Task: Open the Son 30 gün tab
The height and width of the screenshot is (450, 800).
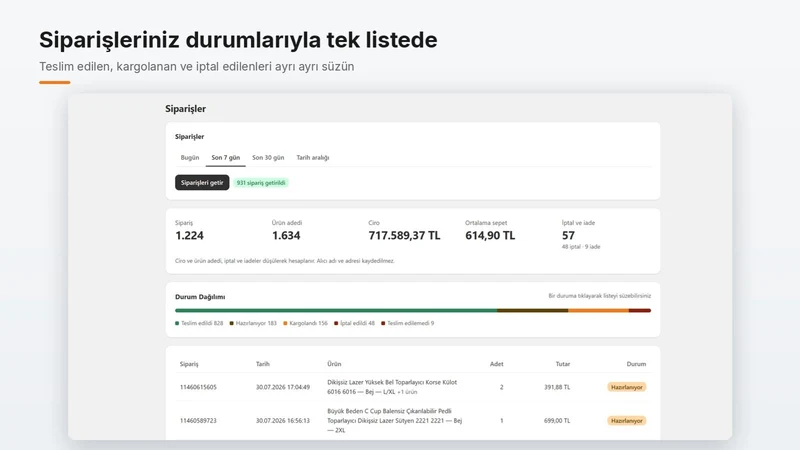Action: [268, 158]
